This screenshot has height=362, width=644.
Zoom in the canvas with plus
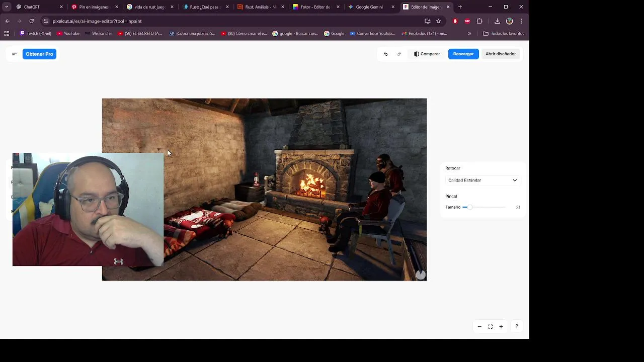(x=501, y=327)
